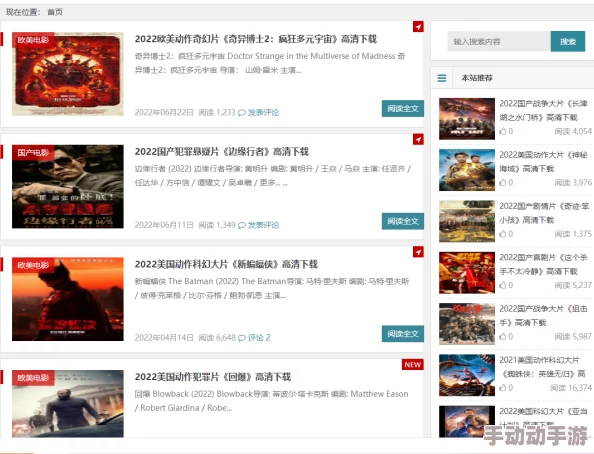Open the 回爆 poster thumbnail
Viewport: 594px width, 454px height.
(x=68, y=404)
